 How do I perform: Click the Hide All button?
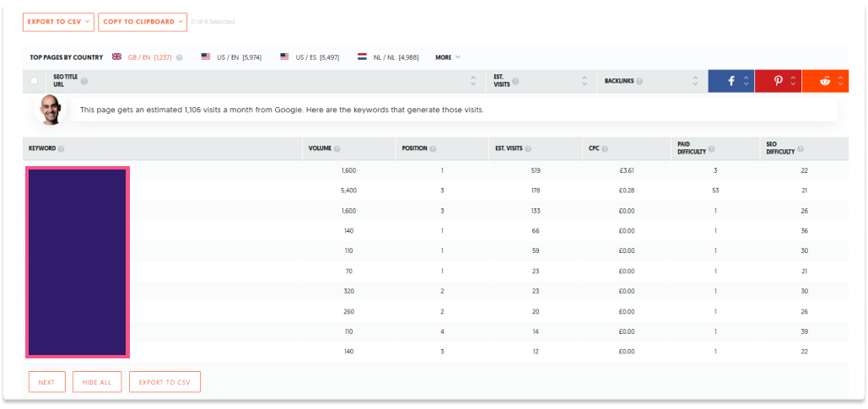[x=97, y=382]
